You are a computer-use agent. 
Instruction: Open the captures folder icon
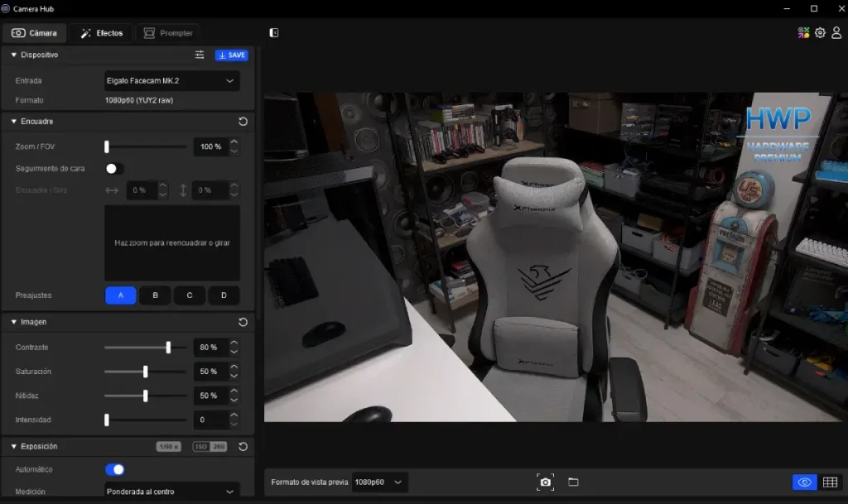click(x=573, y=482)
